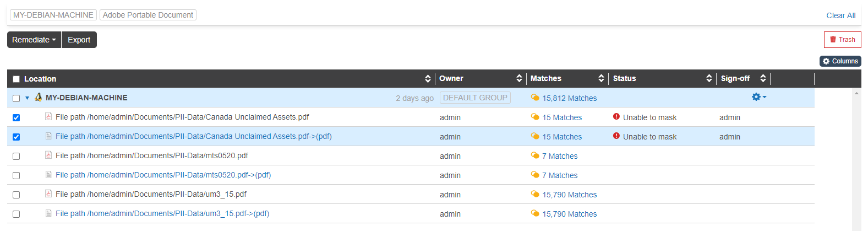Open the Remediate dropdown menu
The height and width of the screenshot is (231, 868).
click(34, 40)
